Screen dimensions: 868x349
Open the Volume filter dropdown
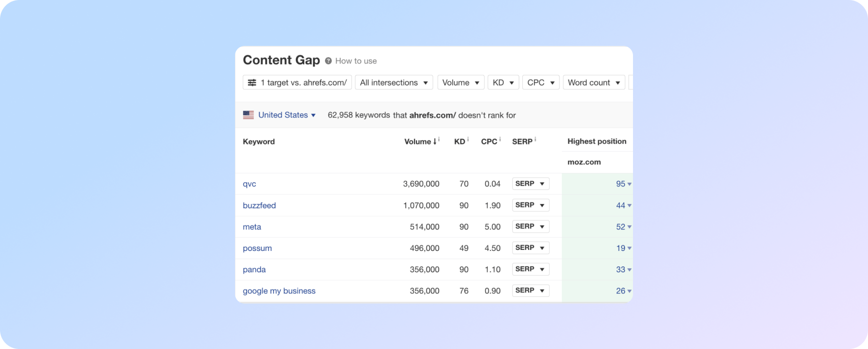tap(460, 83)
